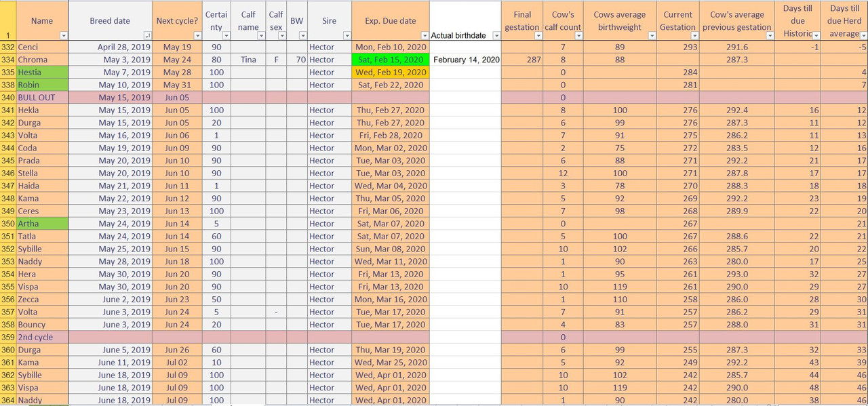The image size is (868, 406).
Task: Select breed date June 11, 2019
Action: (x=111, y=363)
